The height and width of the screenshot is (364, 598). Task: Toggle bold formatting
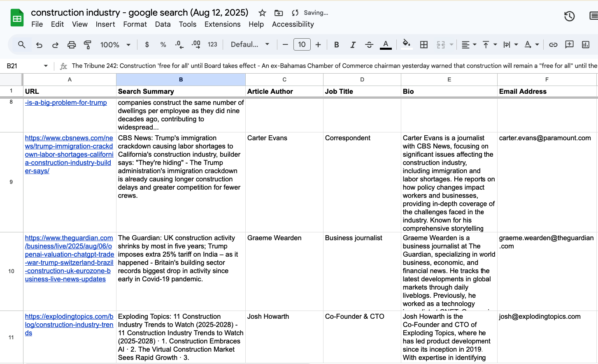[336, 44]
